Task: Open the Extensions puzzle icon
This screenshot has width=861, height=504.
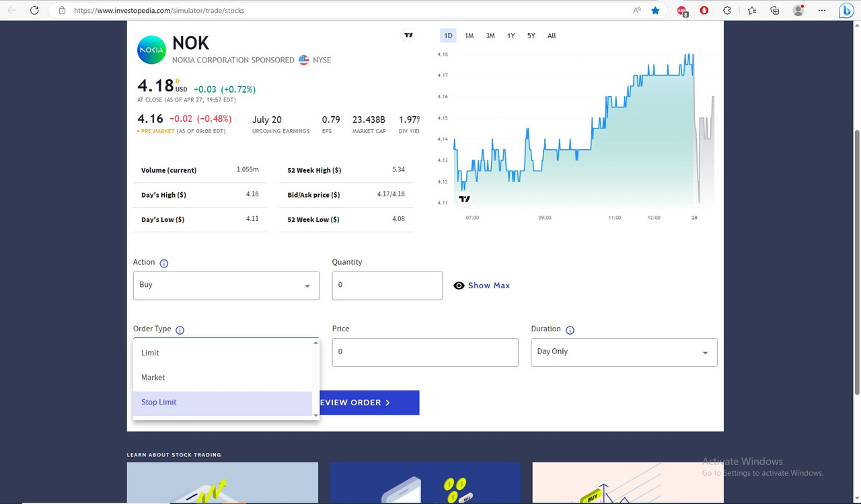Action: [727, 10]
